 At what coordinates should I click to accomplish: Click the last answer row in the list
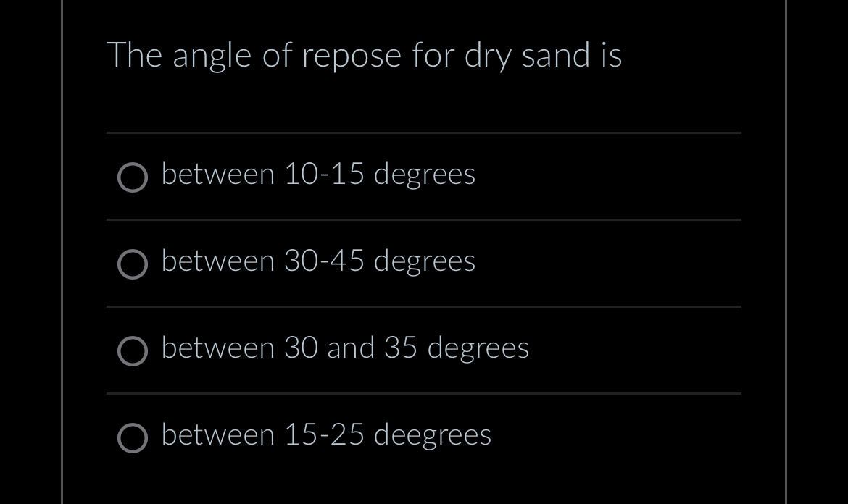(x=423, y=435)
